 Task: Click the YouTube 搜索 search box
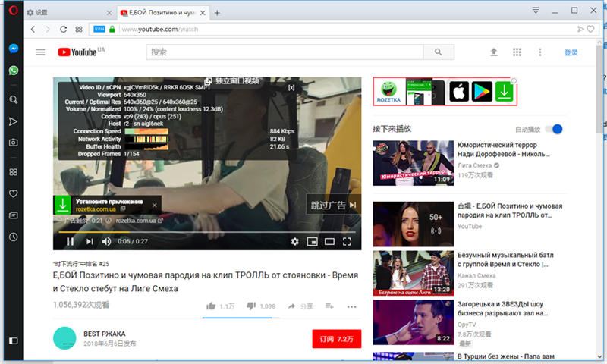(285, 52)
